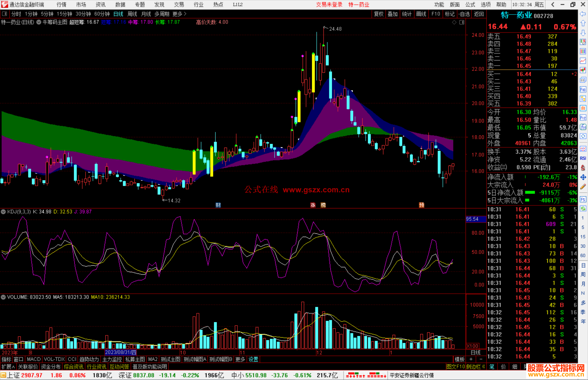Click the MACD indicator tab
The width and height of the screenshot is (588, 380).
[34, 359]
